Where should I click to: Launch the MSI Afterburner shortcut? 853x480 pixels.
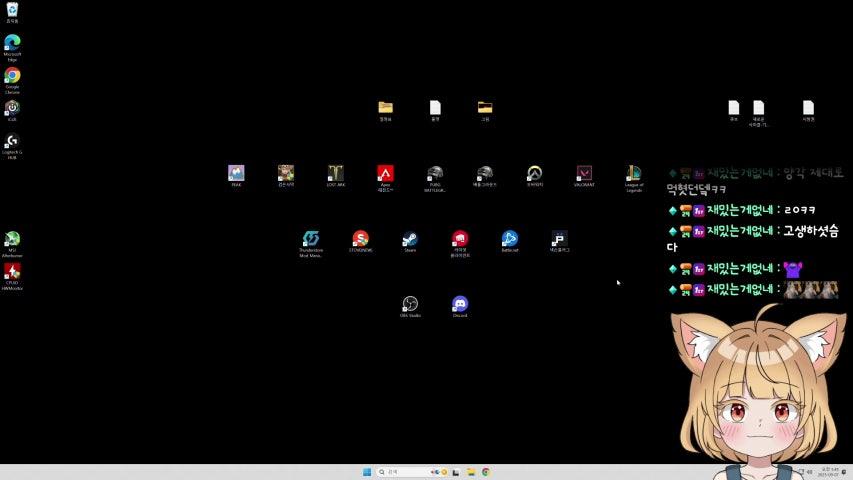[x=12, y=239]
